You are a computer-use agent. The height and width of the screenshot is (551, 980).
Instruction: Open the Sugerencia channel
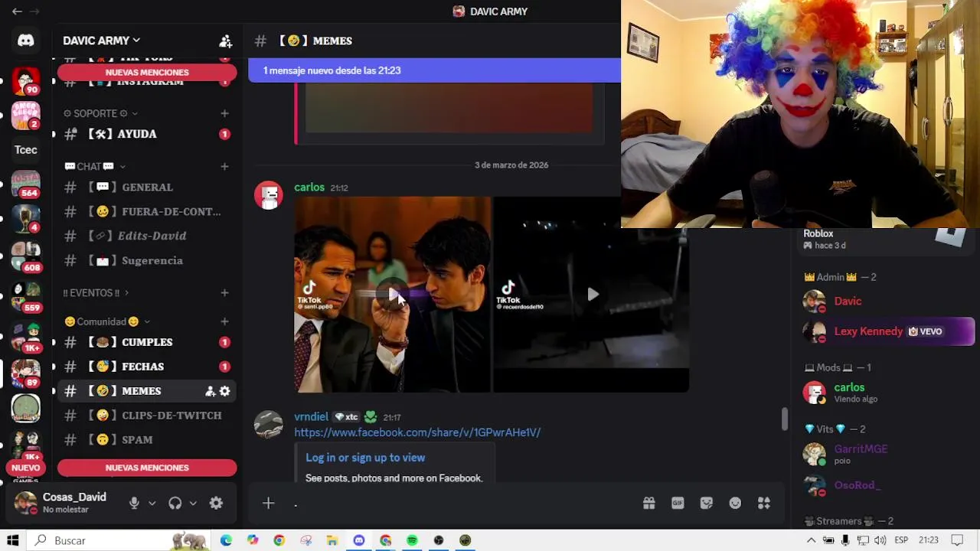coord(145,261)
